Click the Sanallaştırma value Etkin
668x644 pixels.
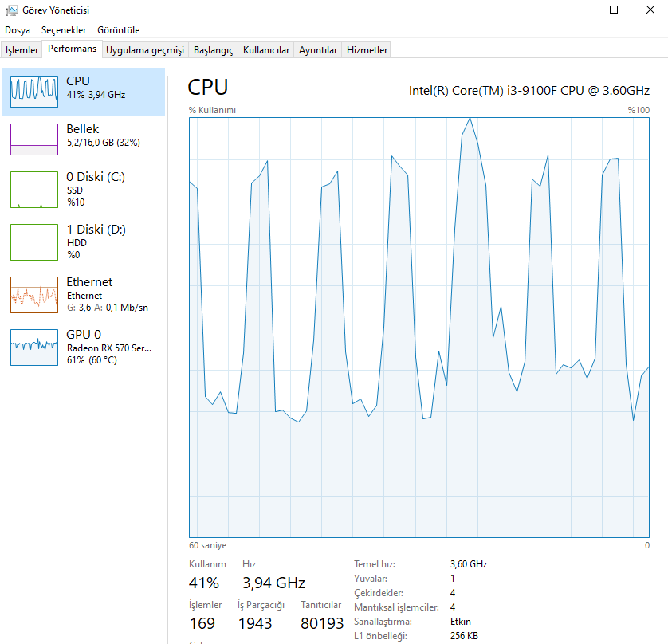coord(461,622)
